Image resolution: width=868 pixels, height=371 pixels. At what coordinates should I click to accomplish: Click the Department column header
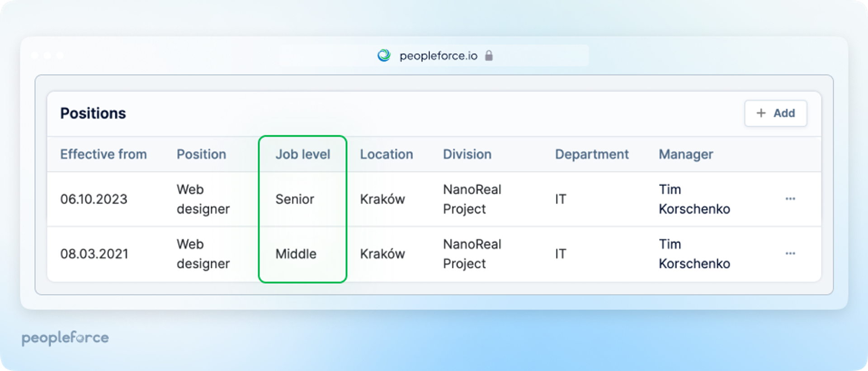click(x=592, y=154)
